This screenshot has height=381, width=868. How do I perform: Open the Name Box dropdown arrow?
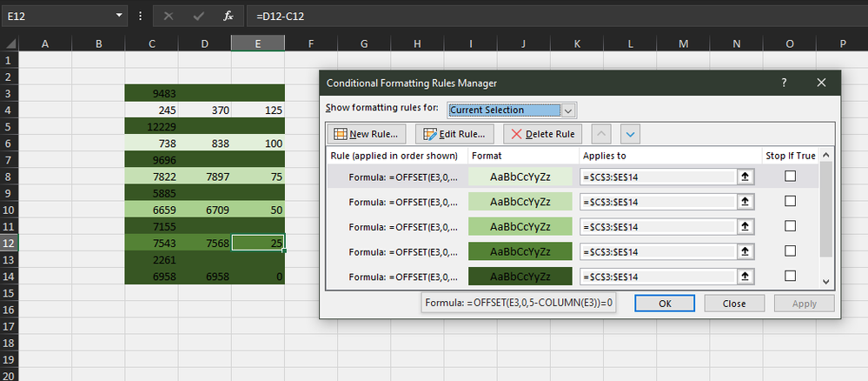pyautogui.click(x=118, y=16)
